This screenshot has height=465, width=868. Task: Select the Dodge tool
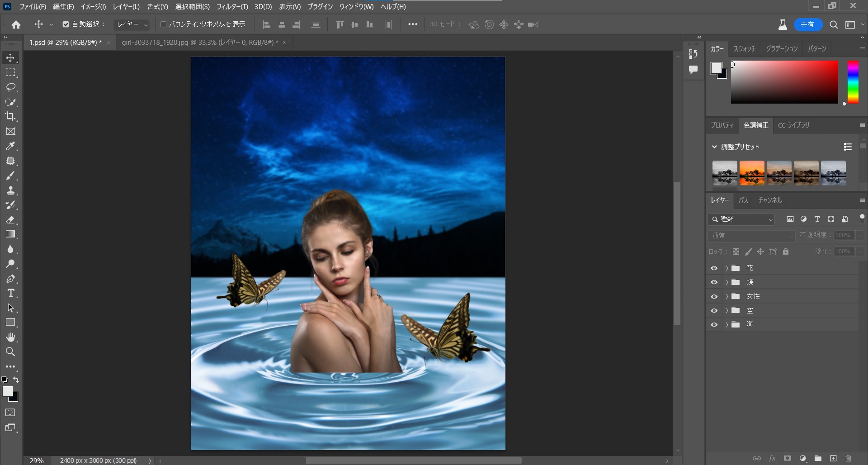[x=10, y=264]
